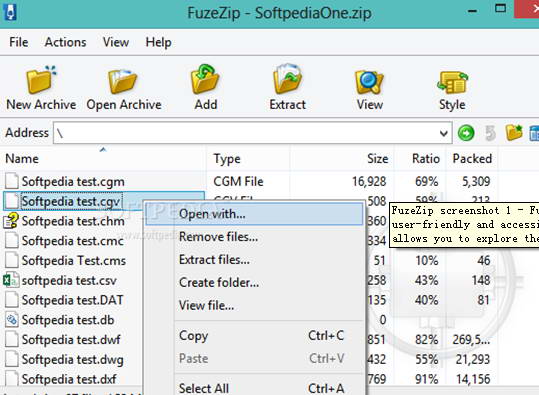Select file name Softpedia test.dxf
This screenshot has width=539, height=395.
(x=69, y=379)
